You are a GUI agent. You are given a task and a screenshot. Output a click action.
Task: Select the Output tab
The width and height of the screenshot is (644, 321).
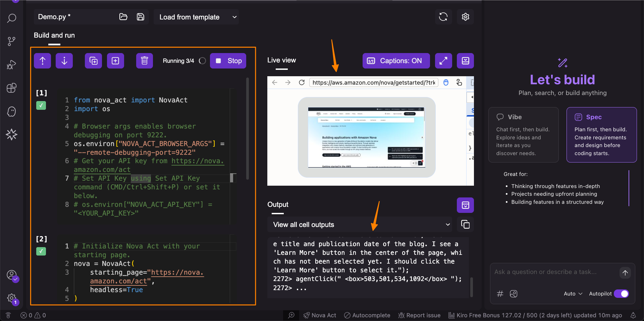click(278, 204)
